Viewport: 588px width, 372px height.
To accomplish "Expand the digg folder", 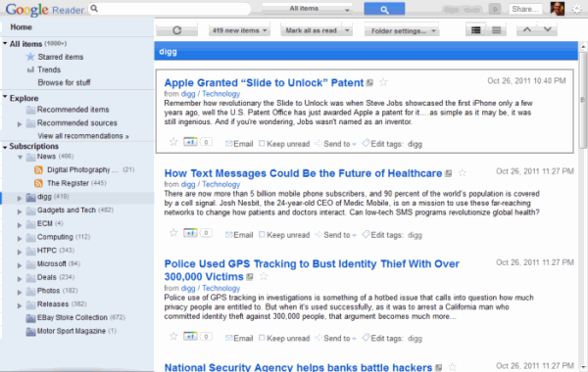I will point(20,198).
